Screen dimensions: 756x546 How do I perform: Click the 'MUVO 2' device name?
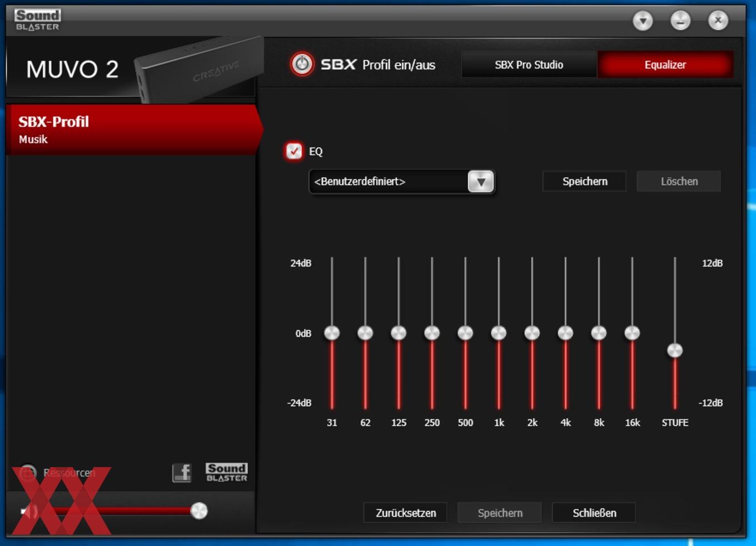point(72,70)
